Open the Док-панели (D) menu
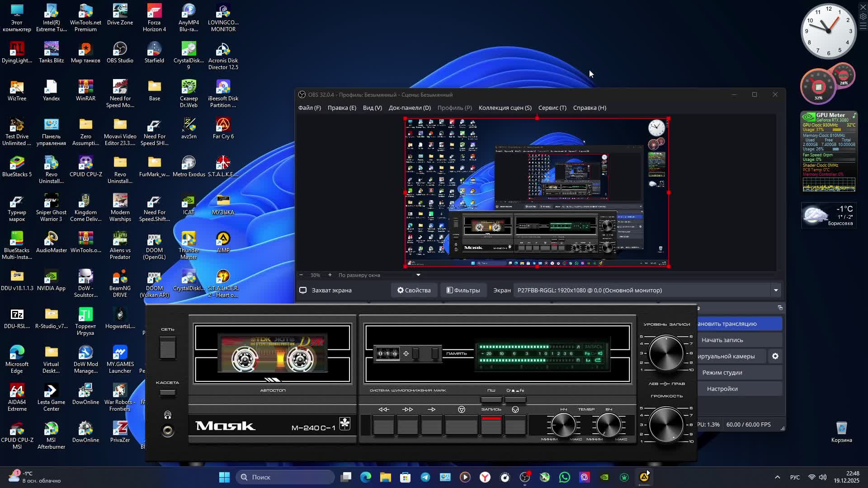Screen dimensions: 868x488 click(x=410, y=108)
